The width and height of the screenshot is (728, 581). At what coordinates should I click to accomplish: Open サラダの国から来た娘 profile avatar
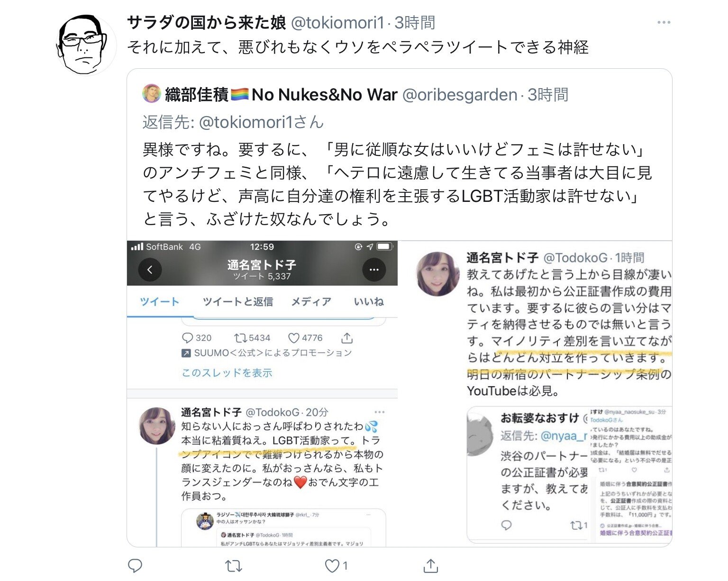[x=86, y=45]
